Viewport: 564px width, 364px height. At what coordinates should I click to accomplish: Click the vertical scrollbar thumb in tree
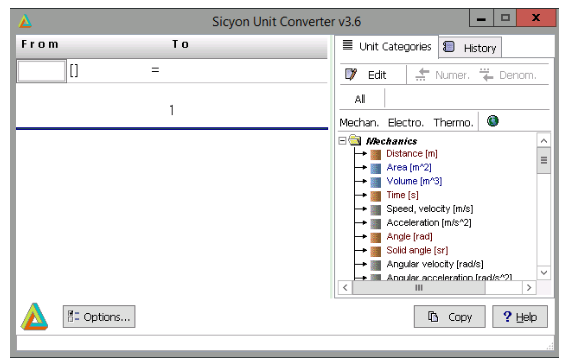click(x=543, y=160)
